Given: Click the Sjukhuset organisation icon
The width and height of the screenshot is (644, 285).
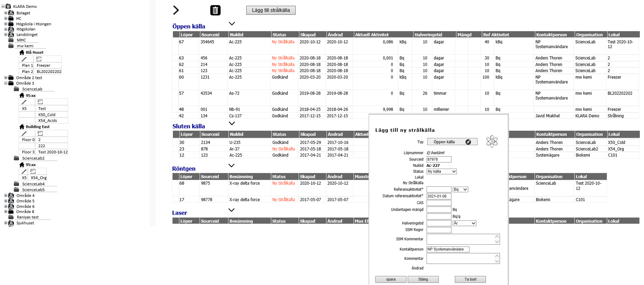Looking at the screenshot, I should point(11,223).
